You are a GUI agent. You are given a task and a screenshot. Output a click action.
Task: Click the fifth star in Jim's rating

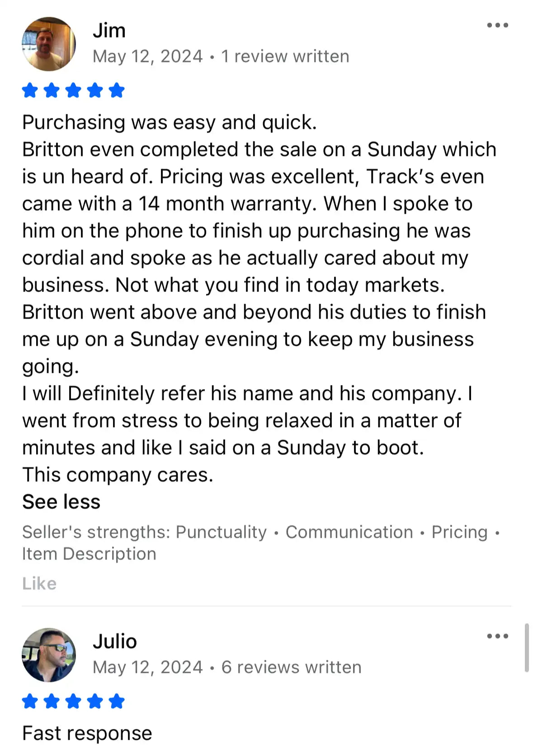click(x=117, y=90)
